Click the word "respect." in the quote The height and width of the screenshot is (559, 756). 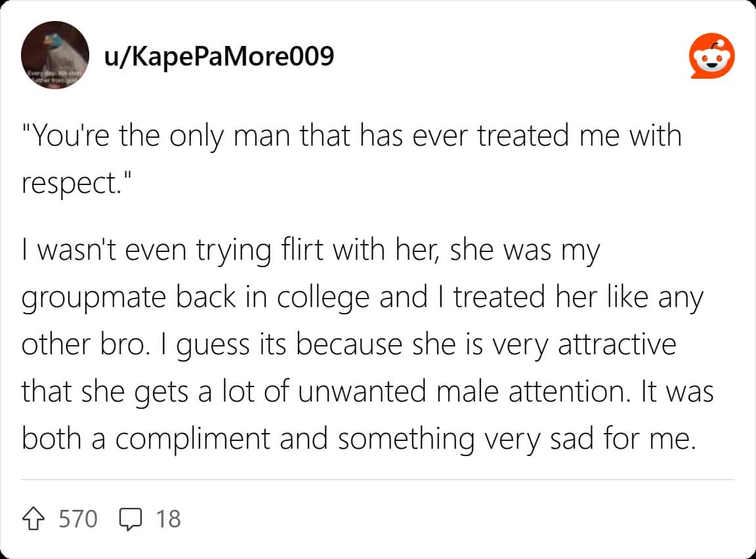(71, 184)
